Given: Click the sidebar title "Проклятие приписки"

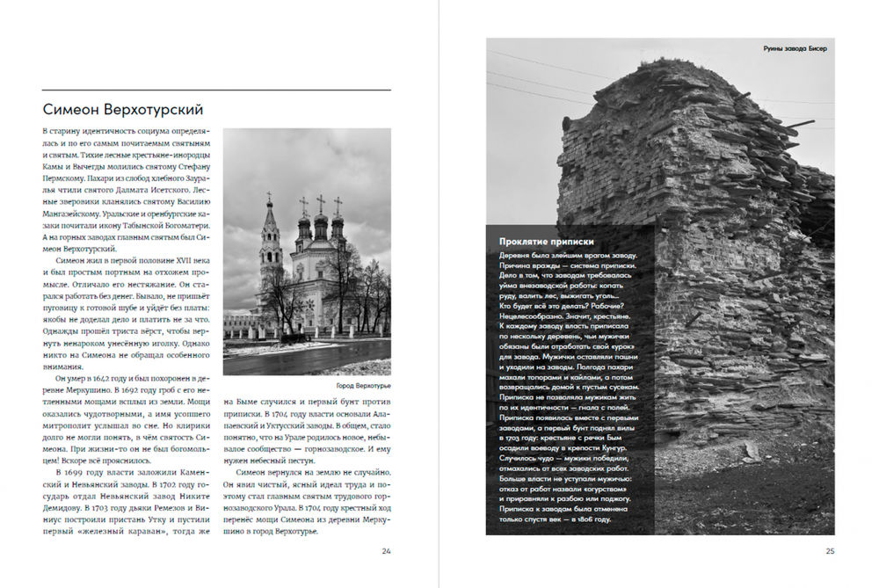Looking at the screenshot, I should 547,242.
